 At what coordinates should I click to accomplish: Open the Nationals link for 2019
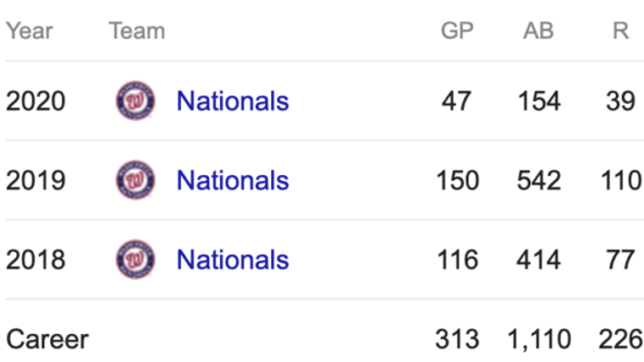[x=232, y=180]
